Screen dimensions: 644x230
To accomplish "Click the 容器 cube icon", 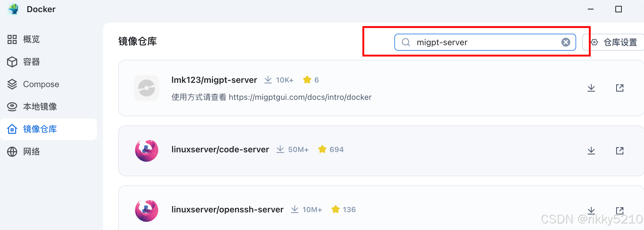I will click(x=12, y=62).
